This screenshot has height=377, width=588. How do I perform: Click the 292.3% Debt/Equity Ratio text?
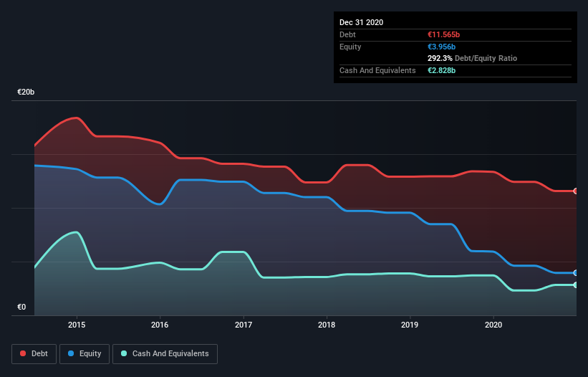[x=472, y=58]
